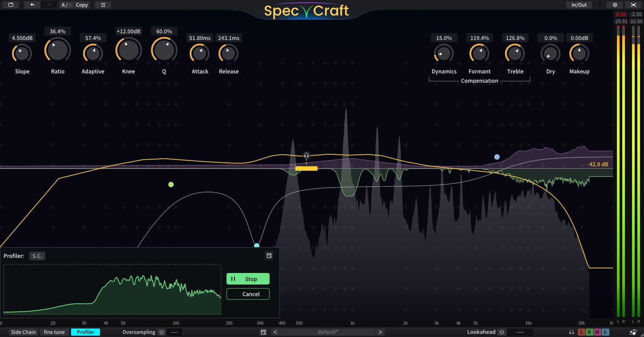Click the -2.50 output peak readout
Viewport: 644px width, 337px height.
point(636,14)
